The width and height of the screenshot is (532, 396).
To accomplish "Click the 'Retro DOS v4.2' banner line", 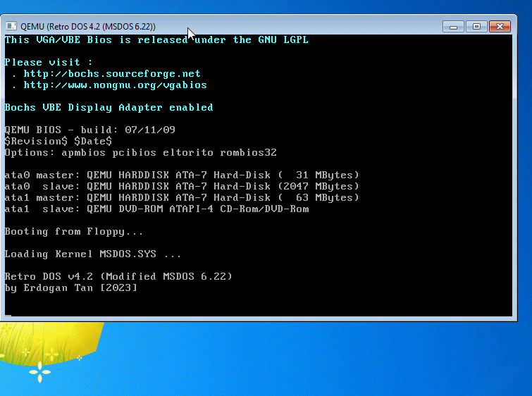I will [118, 276].
